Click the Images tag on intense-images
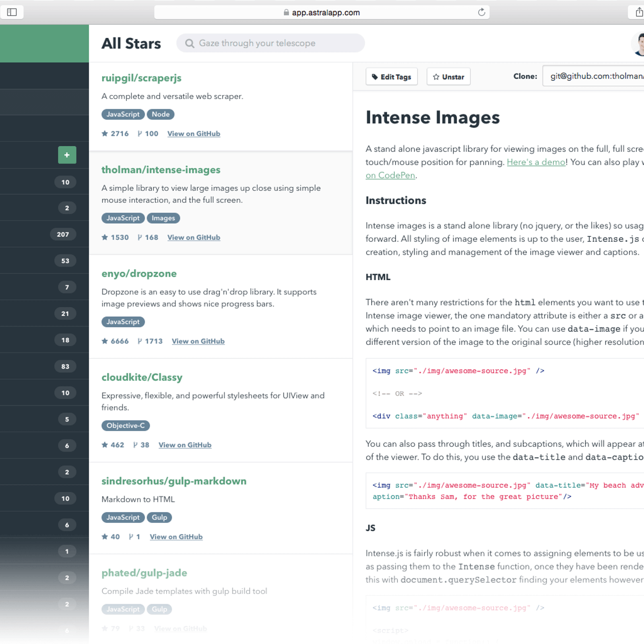This screenshot has height=644, width=644. [x=163, y=218]
